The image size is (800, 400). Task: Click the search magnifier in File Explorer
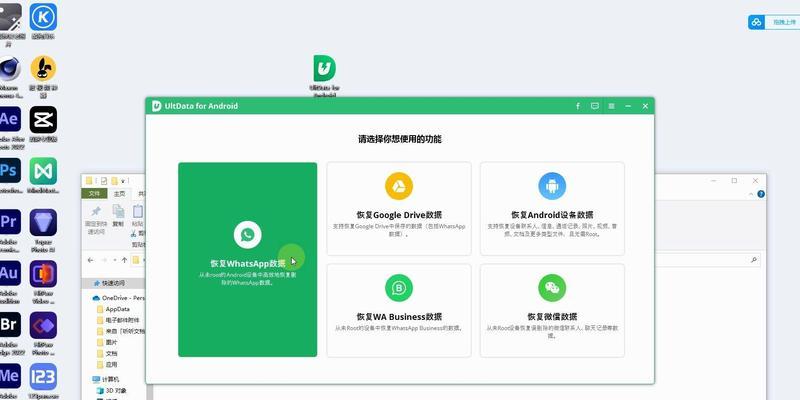(x=754, y=260)
